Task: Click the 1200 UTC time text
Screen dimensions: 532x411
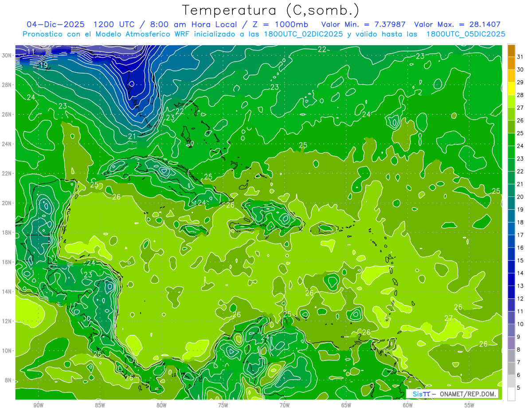Action: 114,24
